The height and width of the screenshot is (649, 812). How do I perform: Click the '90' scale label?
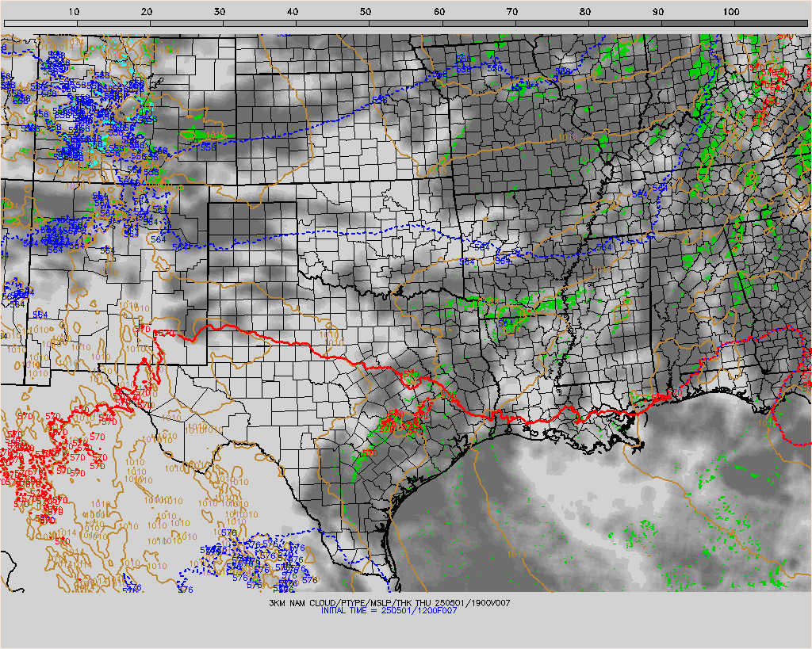tap(658, 11)
